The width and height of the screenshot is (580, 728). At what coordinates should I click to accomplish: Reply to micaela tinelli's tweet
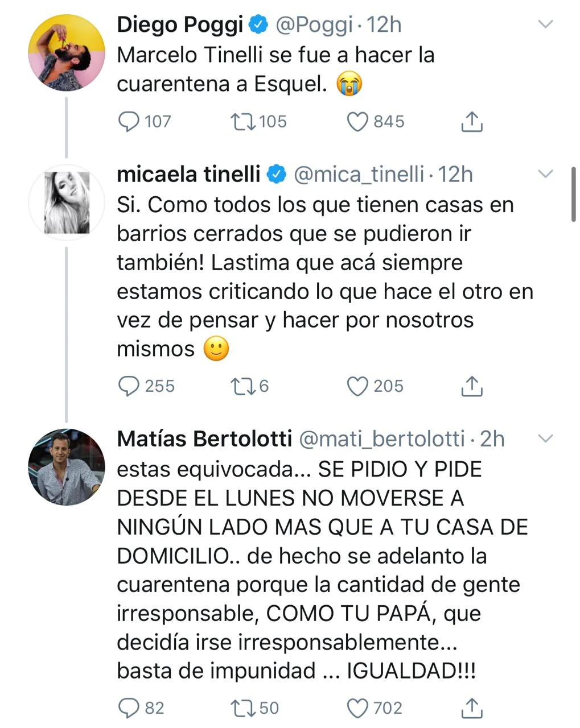coord(129,386)
